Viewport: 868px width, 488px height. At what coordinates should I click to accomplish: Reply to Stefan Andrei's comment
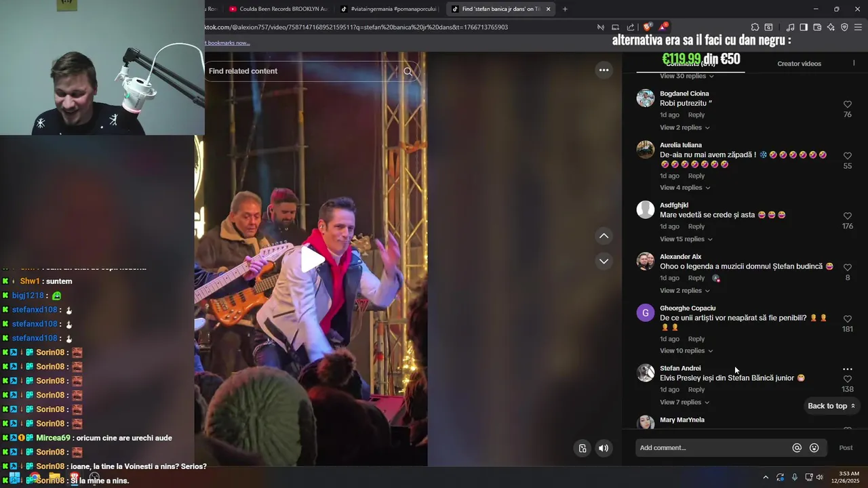696,390
